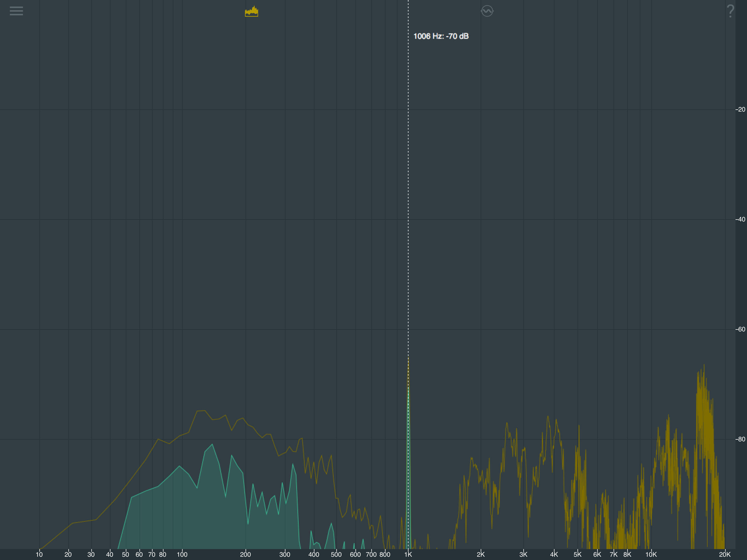
Task: Open help with the question mark icon
Action: tap(730, 11)
